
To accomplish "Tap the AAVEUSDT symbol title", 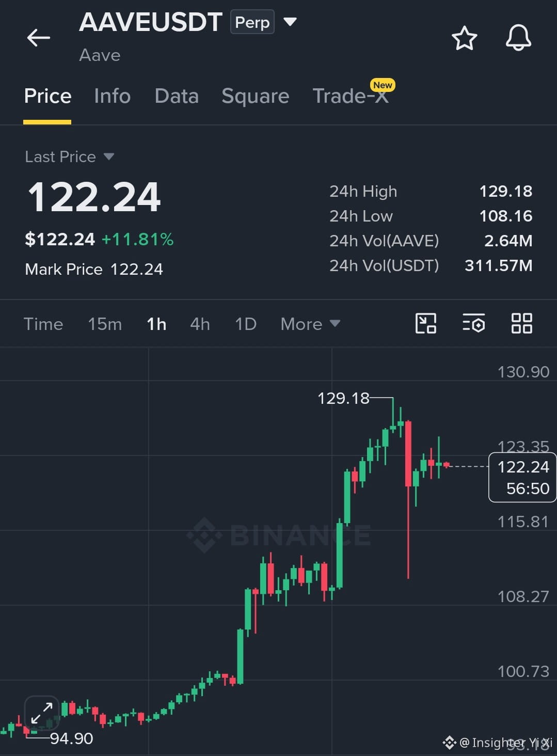I will (x=151, y=22).
